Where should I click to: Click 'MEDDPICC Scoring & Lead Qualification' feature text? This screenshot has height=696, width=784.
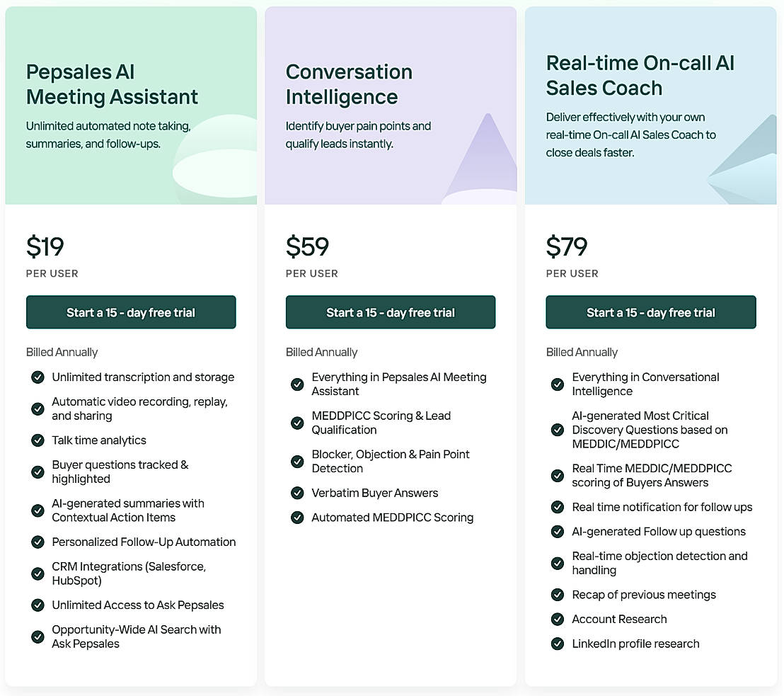click(381, 423)
